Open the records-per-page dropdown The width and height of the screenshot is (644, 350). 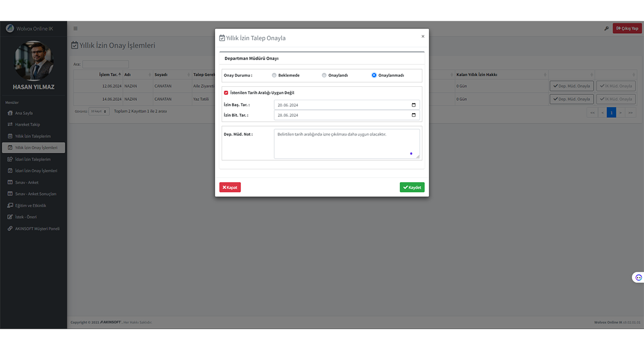click(x=99, y=111)
